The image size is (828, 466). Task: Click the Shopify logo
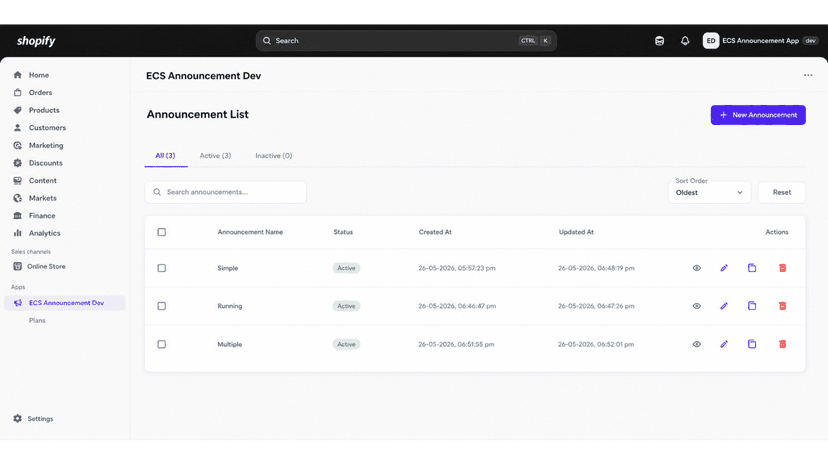point(36,41)
